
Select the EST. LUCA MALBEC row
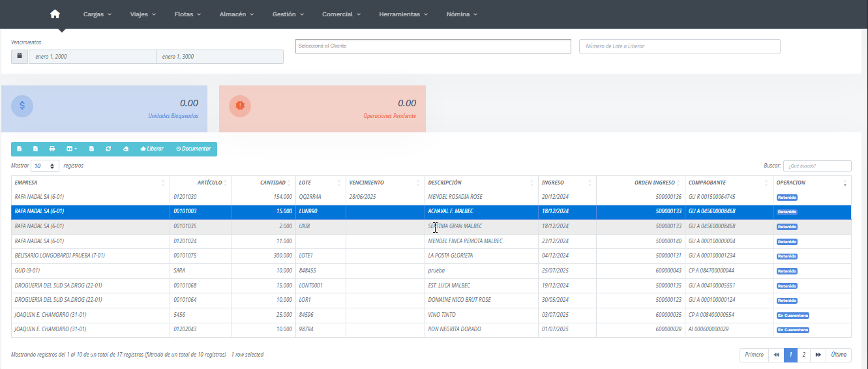(431, 286)
